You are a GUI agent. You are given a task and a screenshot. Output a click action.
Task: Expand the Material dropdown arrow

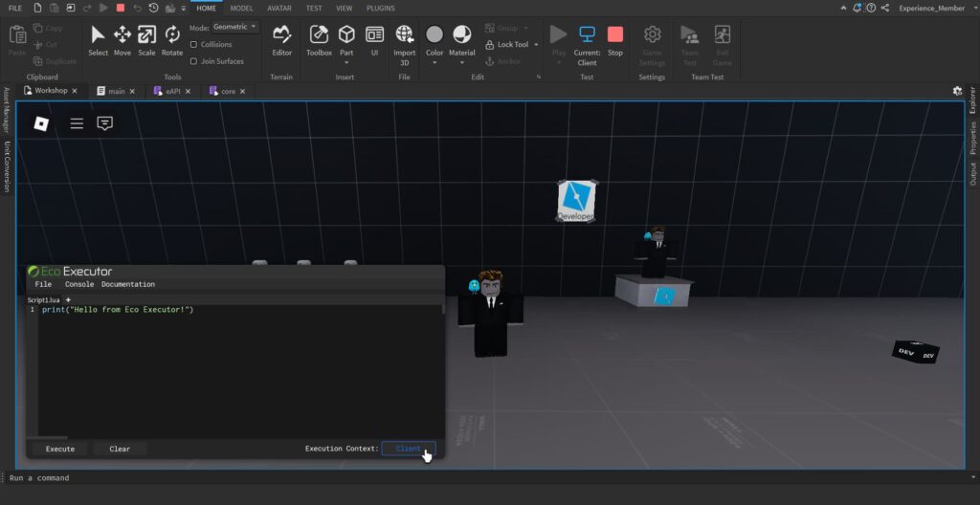click(462, 62)
